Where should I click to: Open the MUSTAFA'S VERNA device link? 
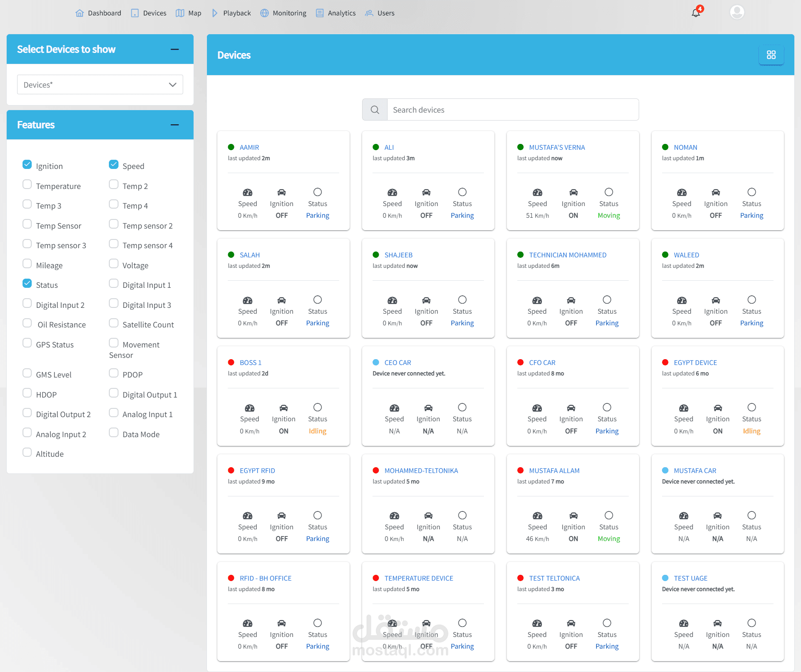(557, 147)
